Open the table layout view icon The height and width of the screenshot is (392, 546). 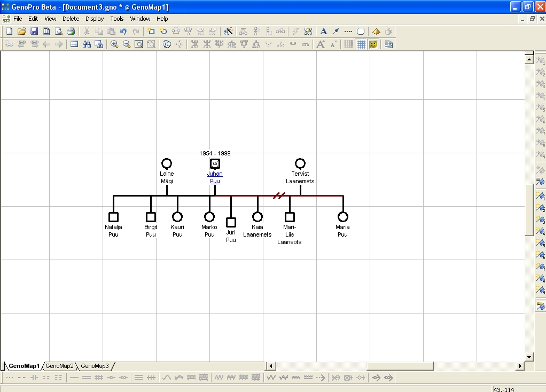click(x=74, y=44)
